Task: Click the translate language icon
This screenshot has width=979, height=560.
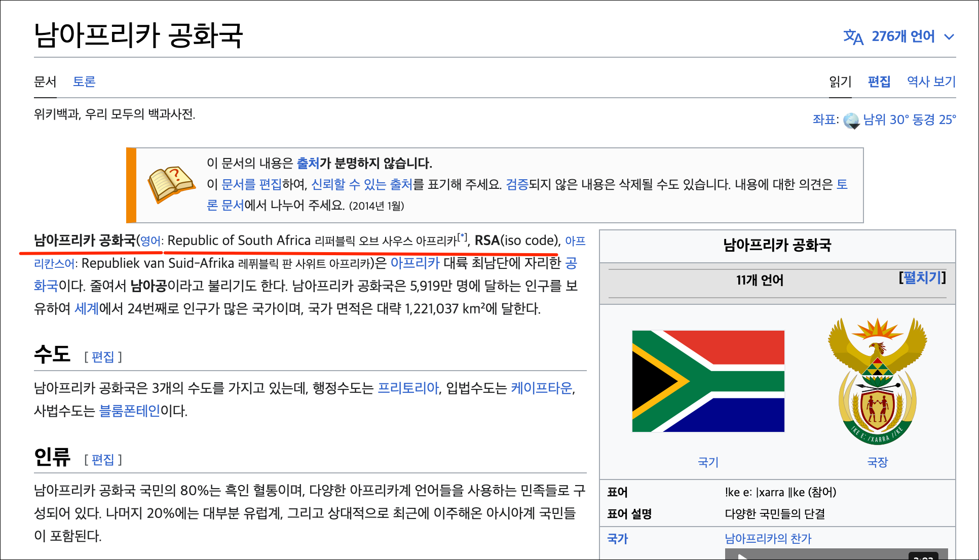Action: 853,37
